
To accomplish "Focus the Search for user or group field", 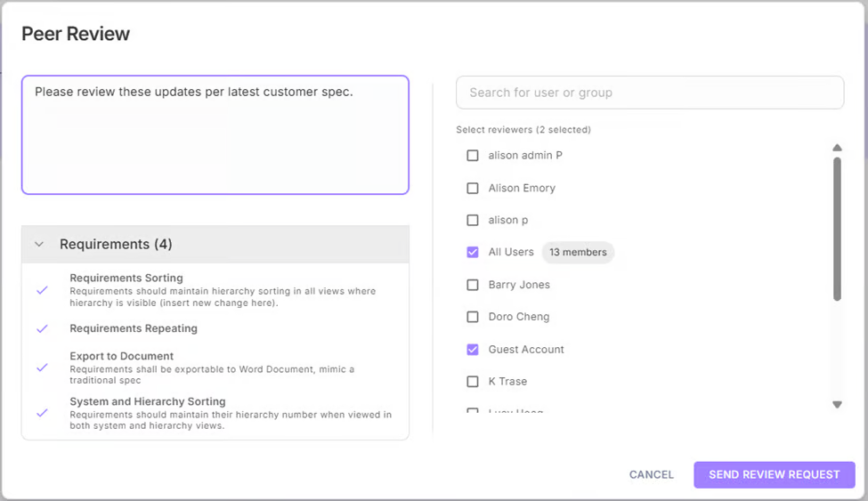I will (649, 93).
